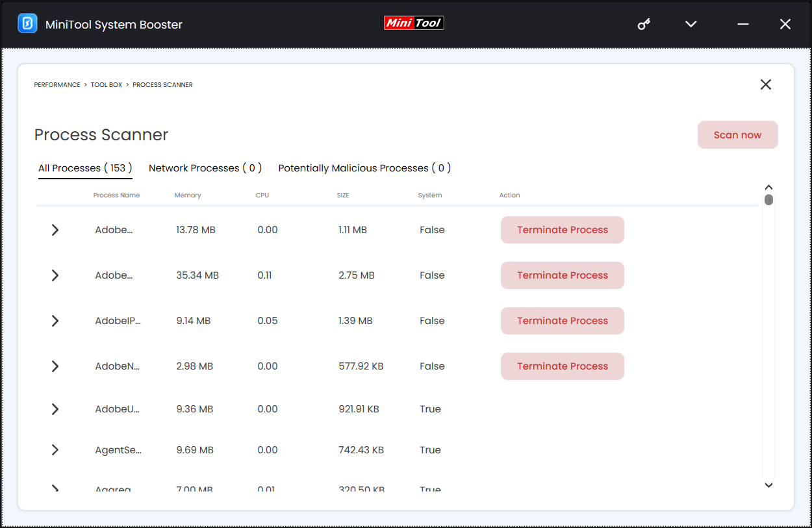Click the 1.11 MB size value
This screenshot has height=528, width=812.
point(353,230)
